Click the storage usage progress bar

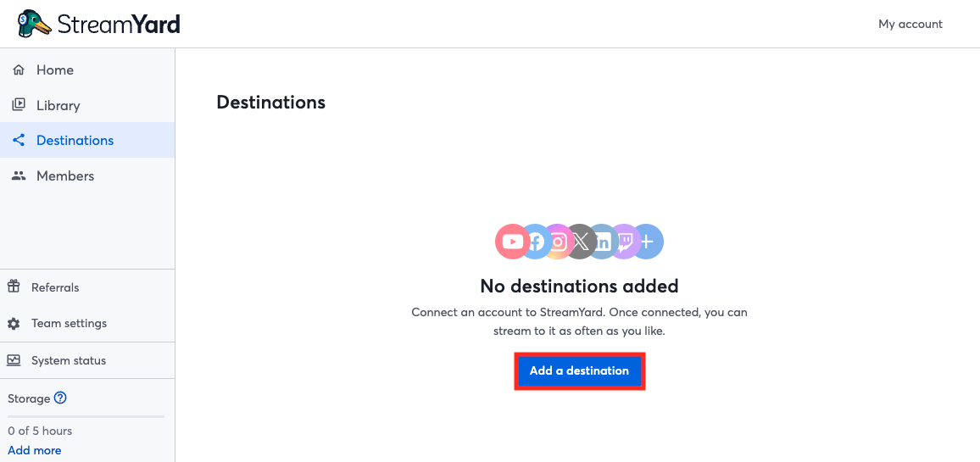pos(86,416)
